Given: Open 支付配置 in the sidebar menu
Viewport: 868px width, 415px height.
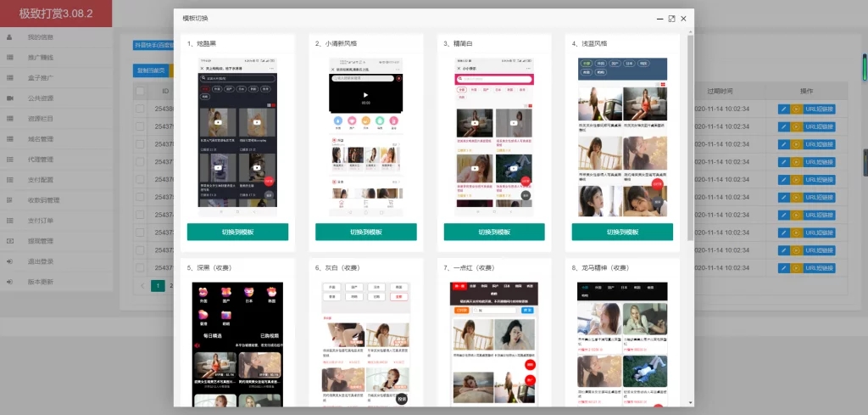Looking at the screenshot, I should pyautogui.click(x=57, y=180).
